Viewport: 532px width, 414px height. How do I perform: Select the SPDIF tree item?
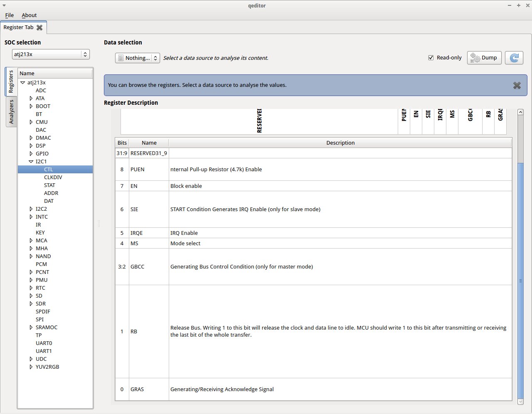coord(43,312)
